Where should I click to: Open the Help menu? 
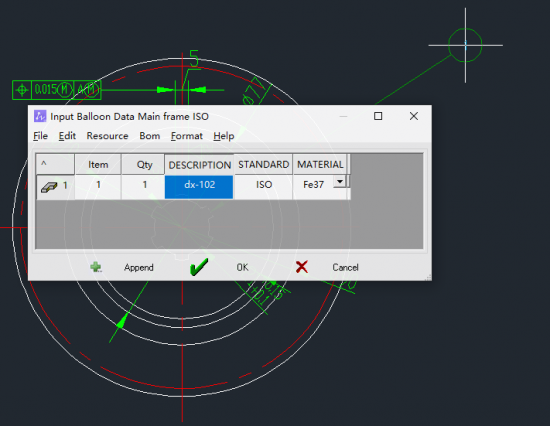tap(224, 136)
